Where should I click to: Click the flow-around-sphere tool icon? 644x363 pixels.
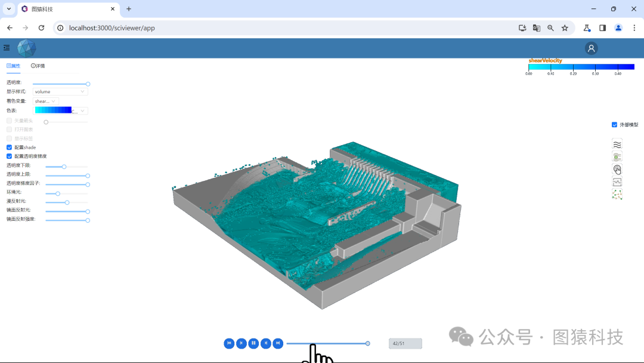[x=617, y=156]
